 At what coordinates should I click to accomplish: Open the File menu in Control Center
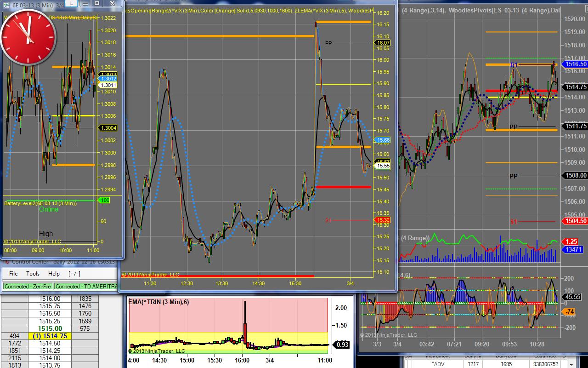click(x=13, y=273)
